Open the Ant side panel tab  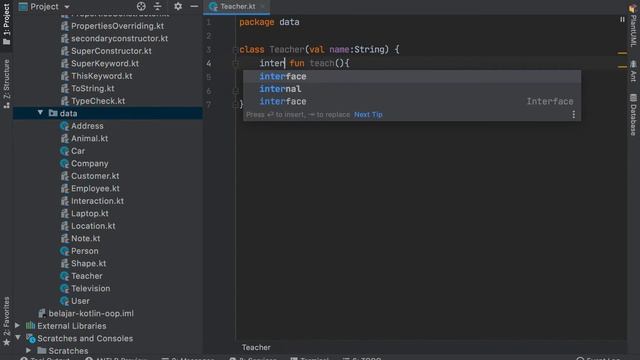[x=633, y=71]
